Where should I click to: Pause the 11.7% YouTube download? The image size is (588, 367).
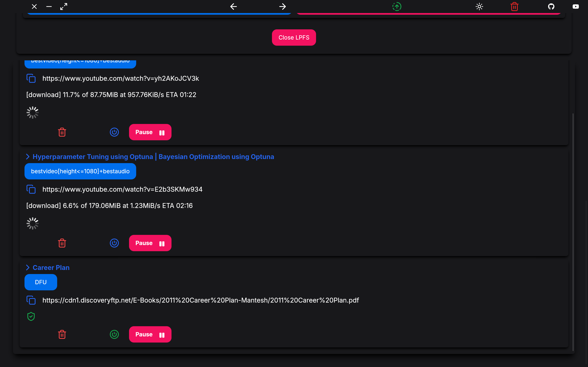point(150,132)
